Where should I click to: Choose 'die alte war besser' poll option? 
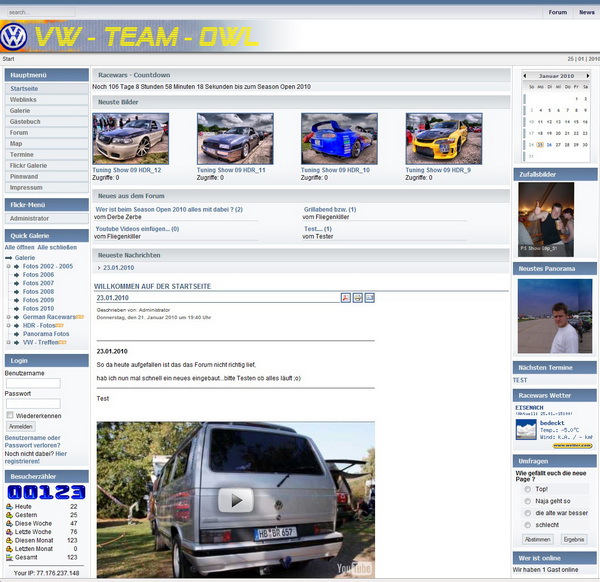527,512
